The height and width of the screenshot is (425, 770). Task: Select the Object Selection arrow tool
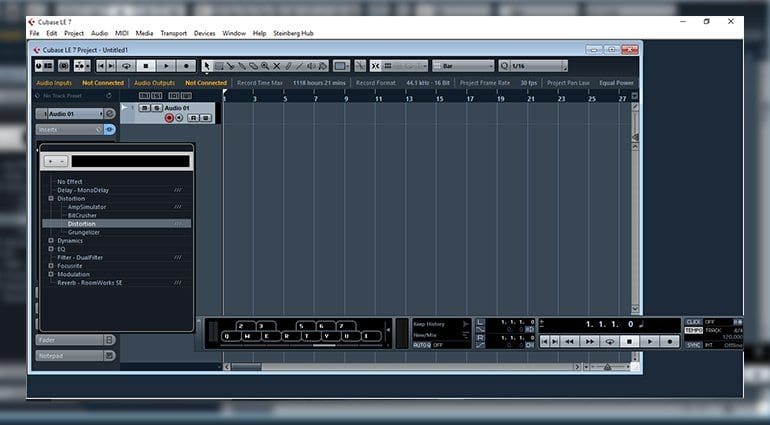(x=207, y=66)
